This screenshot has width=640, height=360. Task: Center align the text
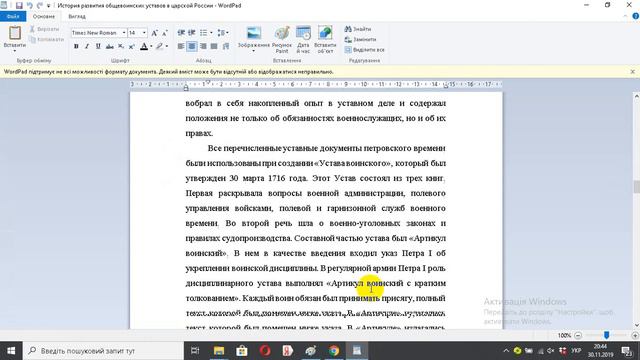[x=192, y=47]
